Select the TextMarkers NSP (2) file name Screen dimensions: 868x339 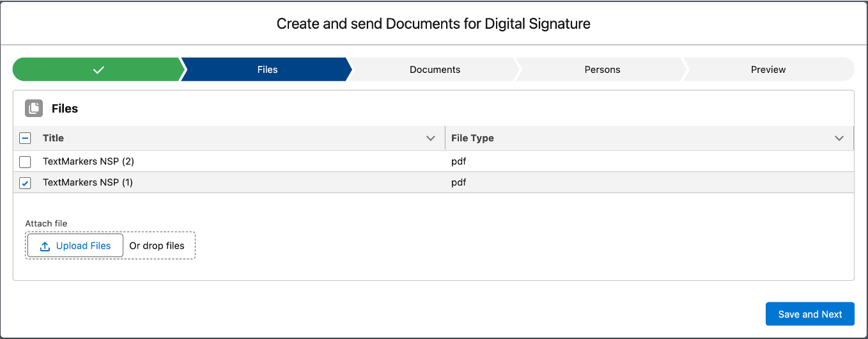(88, 162)
